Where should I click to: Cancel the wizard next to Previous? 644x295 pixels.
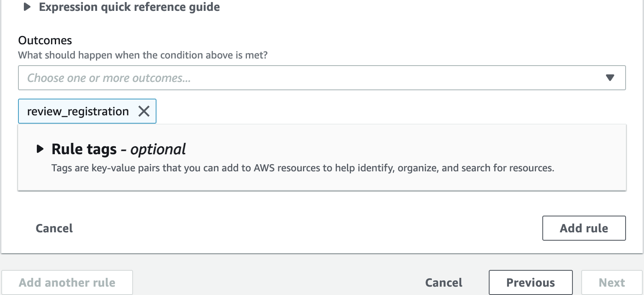point(444,282)
